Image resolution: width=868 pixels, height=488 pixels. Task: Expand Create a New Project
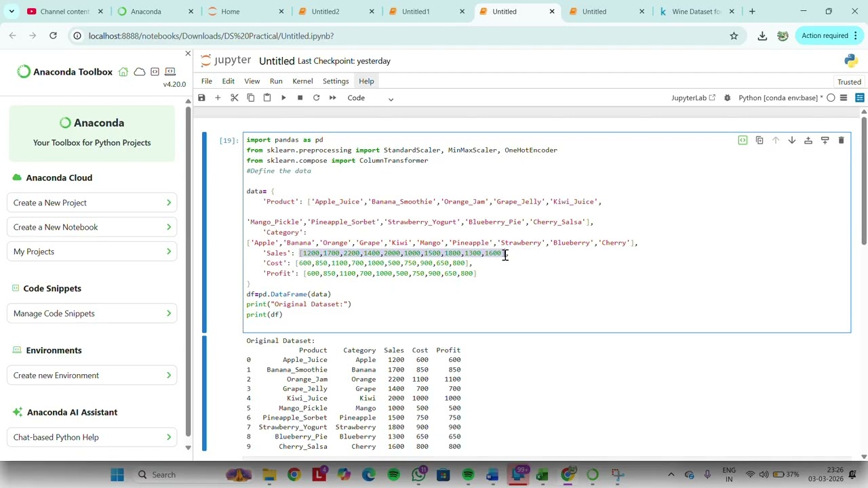point(92,203)
